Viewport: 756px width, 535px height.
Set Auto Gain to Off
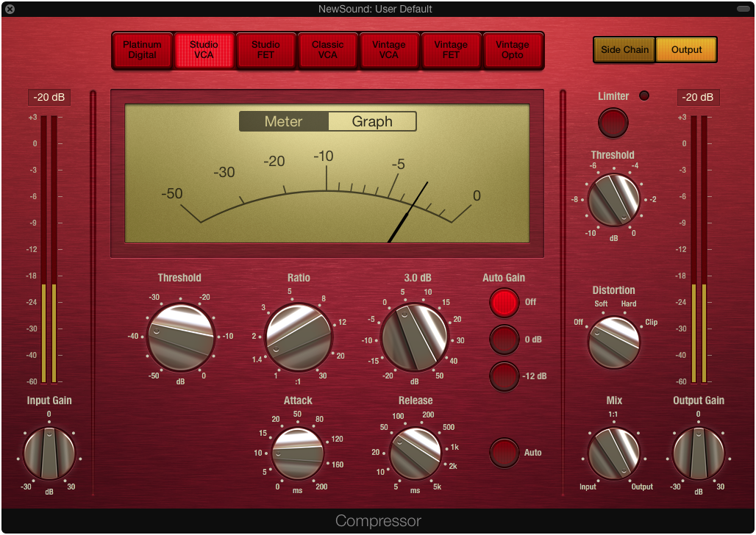(x=504, y=302)
